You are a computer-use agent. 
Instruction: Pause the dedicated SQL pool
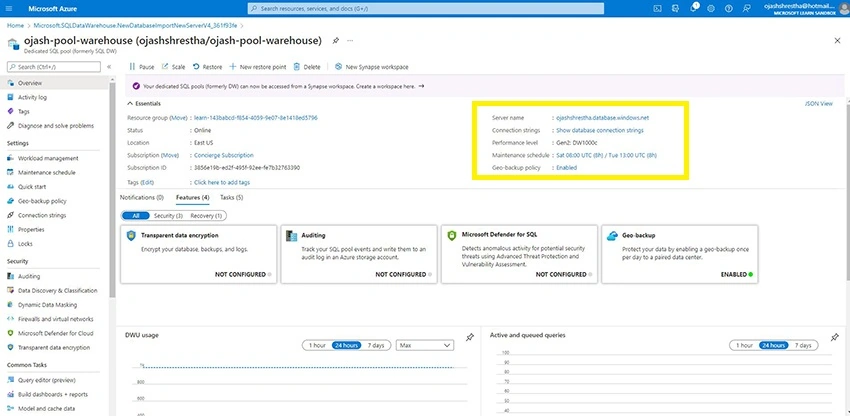coord(141,67)
